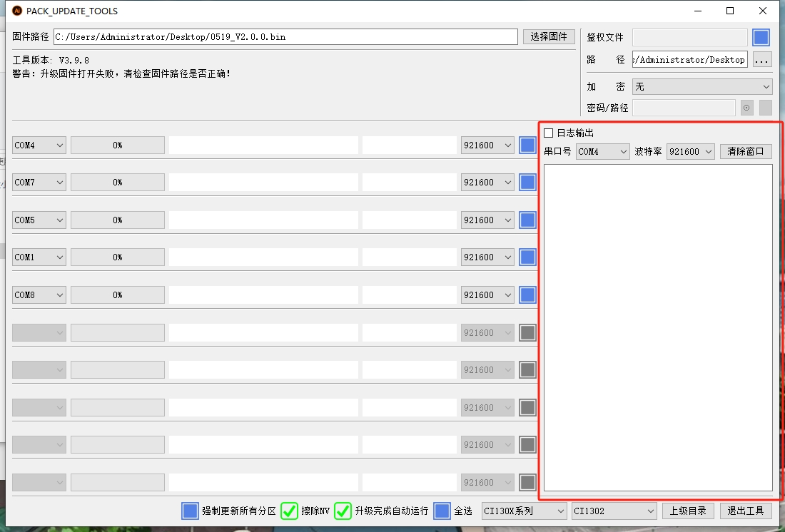This screenshot has height=532, width=785.
Task: Enable the 日志输出 checkbox
Action: tap(547, 132)
